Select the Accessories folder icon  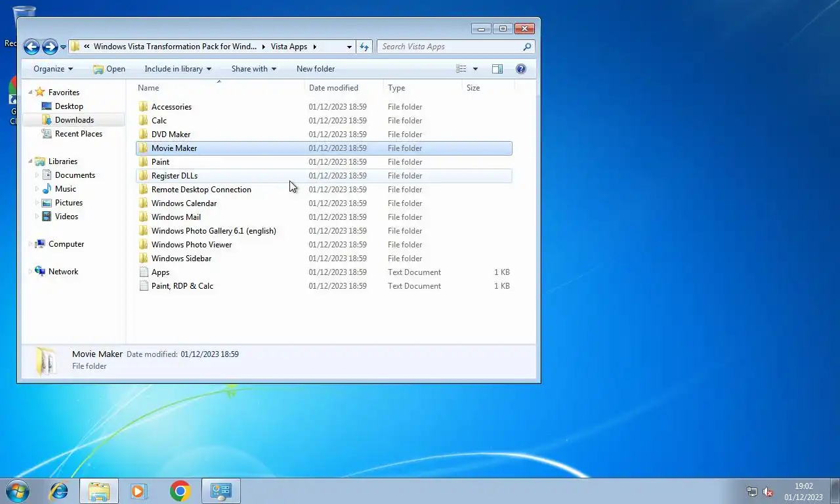click(144, 107)
